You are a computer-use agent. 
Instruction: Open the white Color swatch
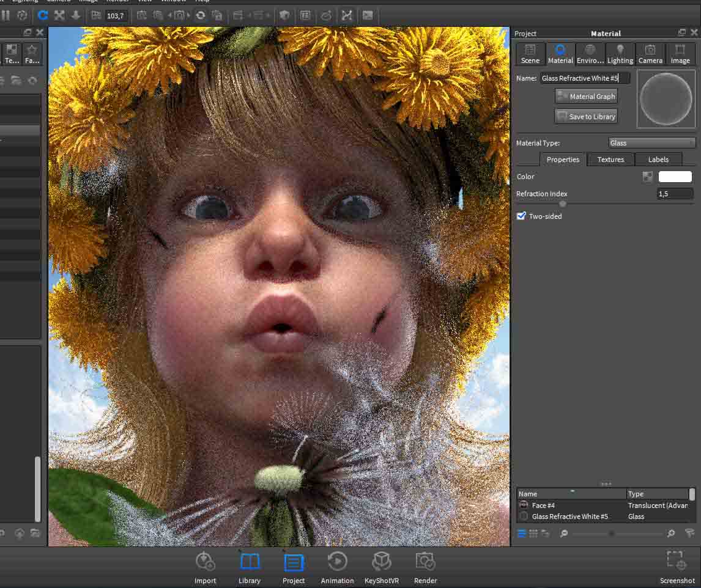click(x=675, y=177)
